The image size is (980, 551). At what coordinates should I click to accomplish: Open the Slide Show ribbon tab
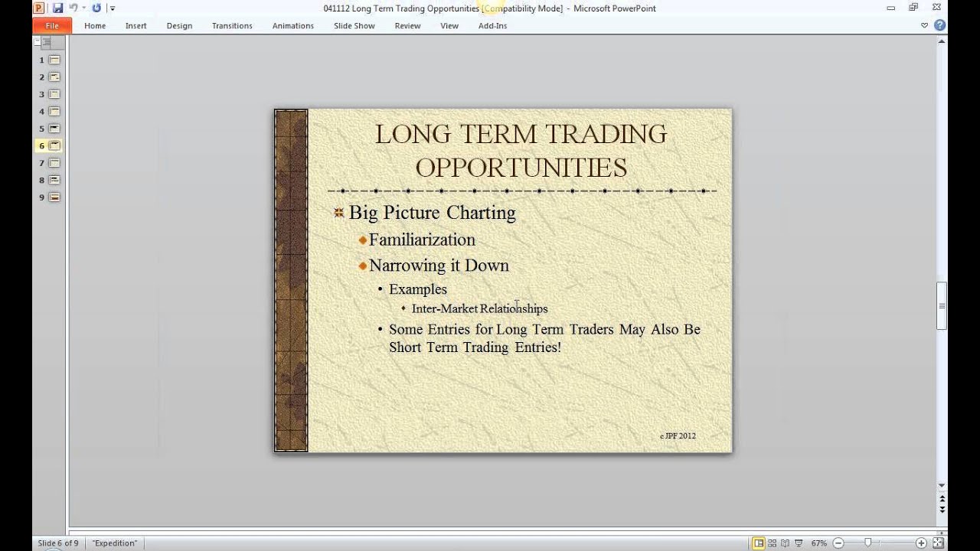[354, 25]
